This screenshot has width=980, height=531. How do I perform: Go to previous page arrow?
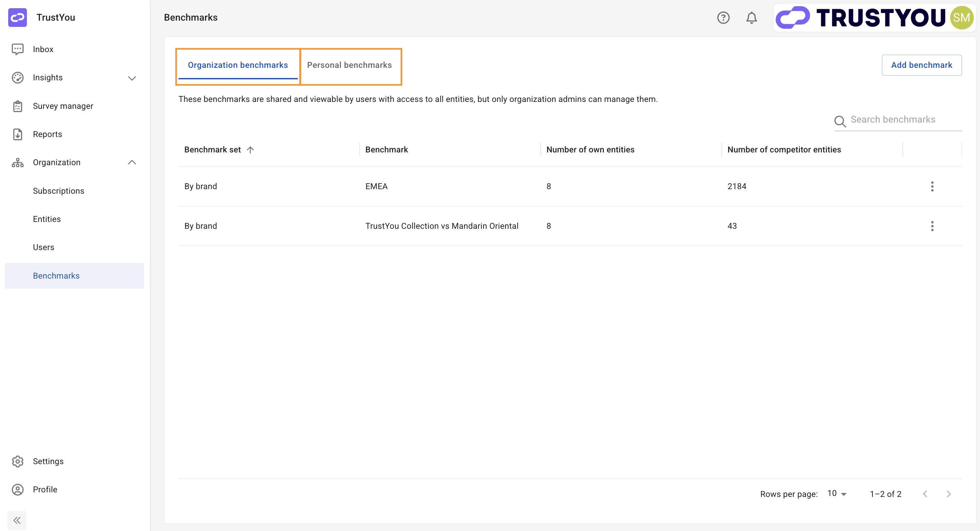click(925, 494)
